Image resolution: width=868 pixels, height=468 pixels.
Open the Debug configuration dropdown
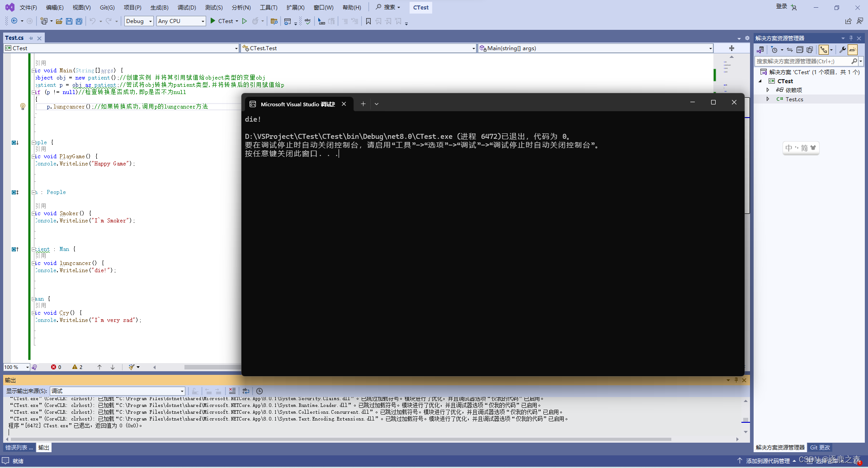[139, 21]
